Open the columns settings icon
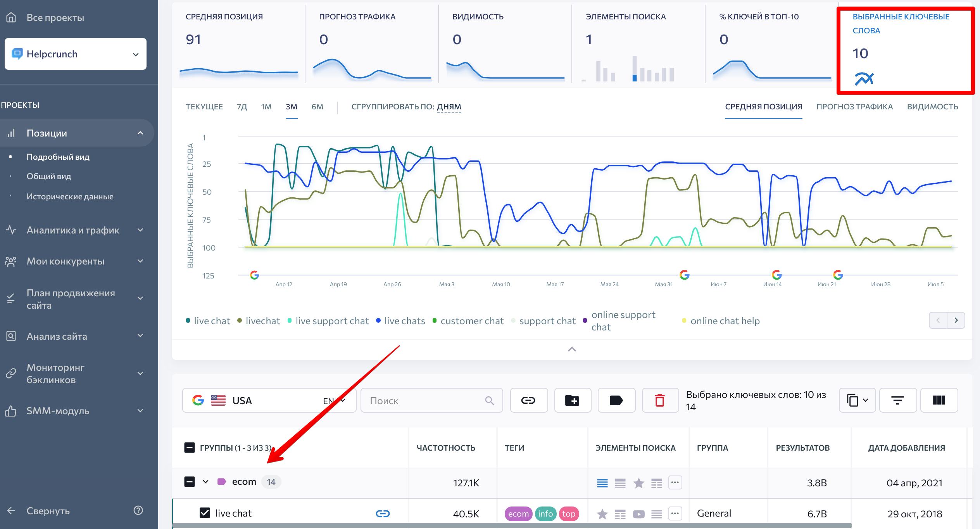Image resolution: width=980 pixels, height=529 pixels. click(939, 400)
